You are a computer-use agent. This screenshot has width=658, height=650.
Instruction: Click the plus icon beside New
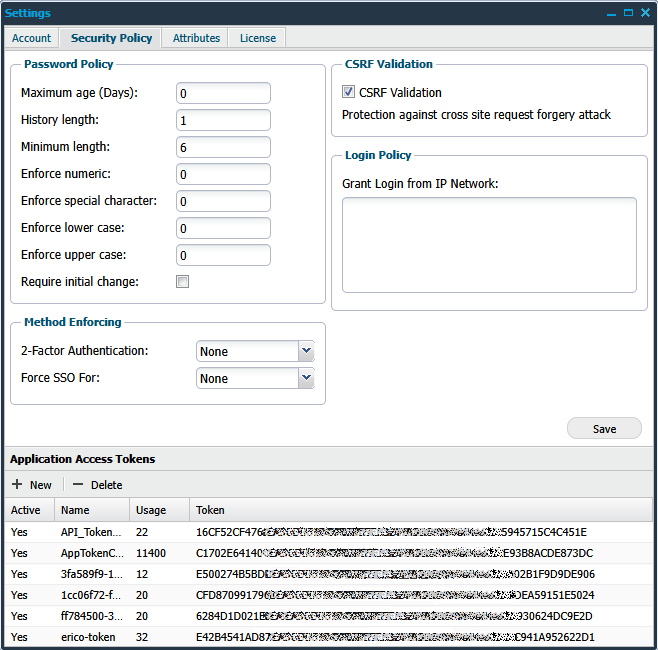point(17,484)
